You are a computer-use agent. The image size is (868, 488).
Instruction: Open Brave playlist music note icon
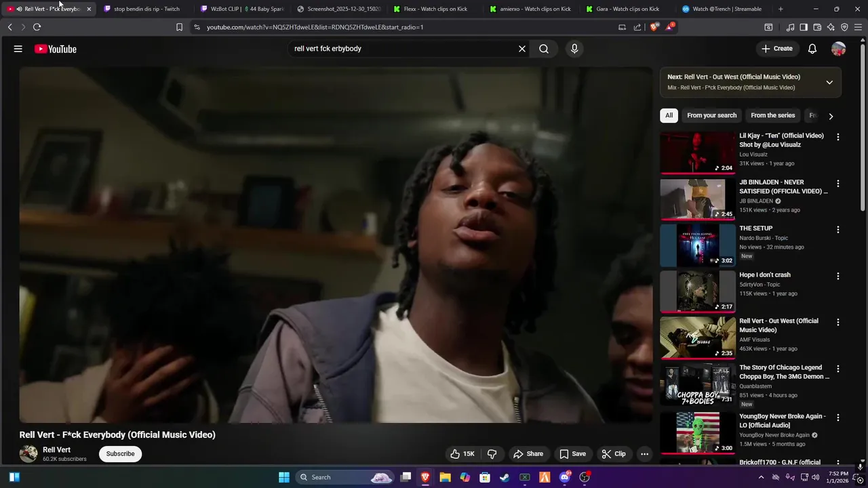790,27
